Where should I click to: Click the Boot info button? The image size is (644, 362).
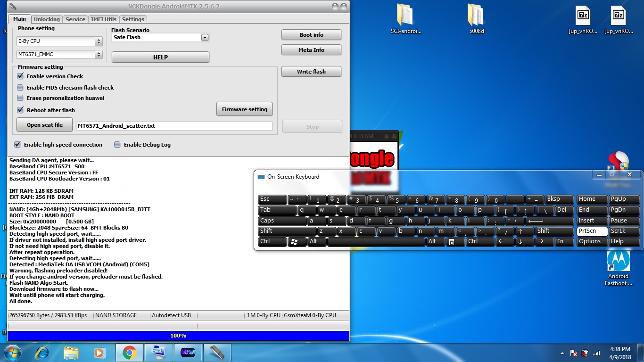click(312, 35)
